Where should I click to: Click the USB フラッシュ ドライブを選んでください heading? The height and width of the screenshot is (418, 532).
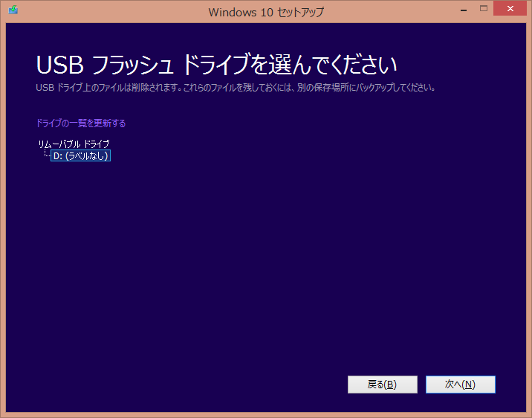pyautogui.click(x=216, y=65)
